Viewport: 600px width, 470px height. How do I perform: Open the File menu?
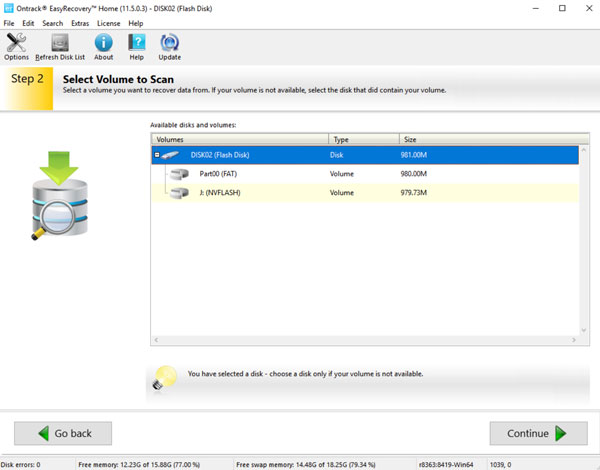(x=9, y=23)
